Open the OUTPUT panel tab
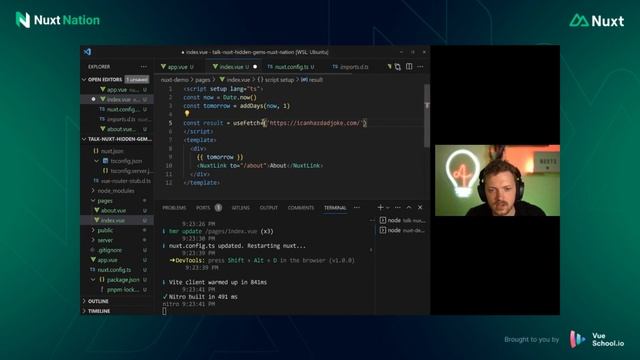The height and width of the screenshot is (360, 640). [x=269, y=207]
